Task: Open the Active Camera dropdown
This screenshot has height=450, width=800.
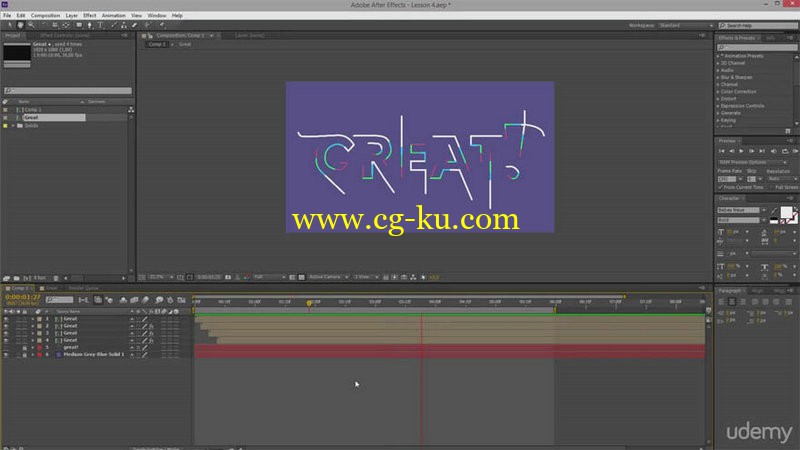Action: (328, 277)
